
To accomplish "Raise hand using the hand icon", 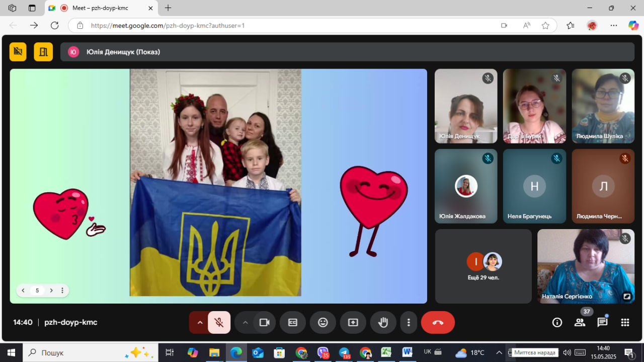I will pyautogui.click(x=383, y=323).
